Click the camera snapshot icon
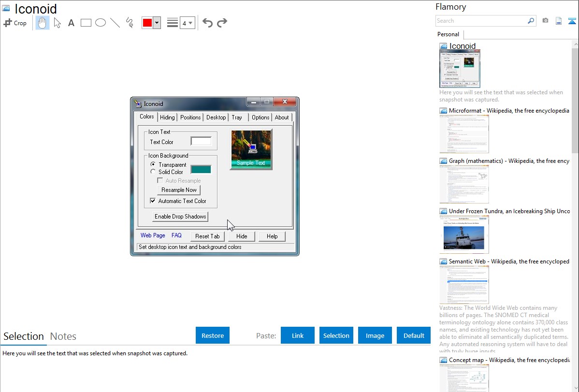The width and height of the screenshot is (579, 392). (x=545, y=21)
